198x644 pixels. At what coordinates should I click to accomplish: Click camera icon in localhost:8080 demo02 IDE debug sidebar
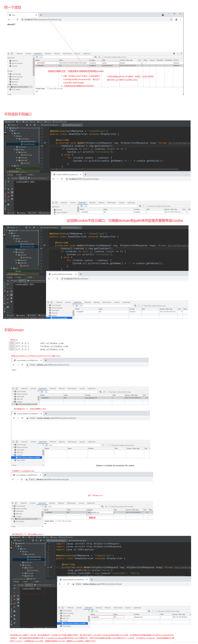click(8, 204)
